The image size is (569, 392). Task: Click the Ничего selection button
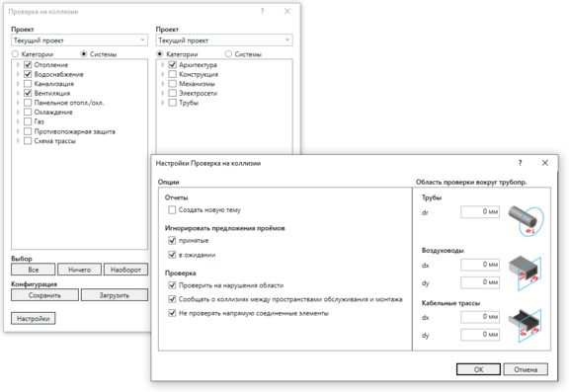[x=79, y=270]
